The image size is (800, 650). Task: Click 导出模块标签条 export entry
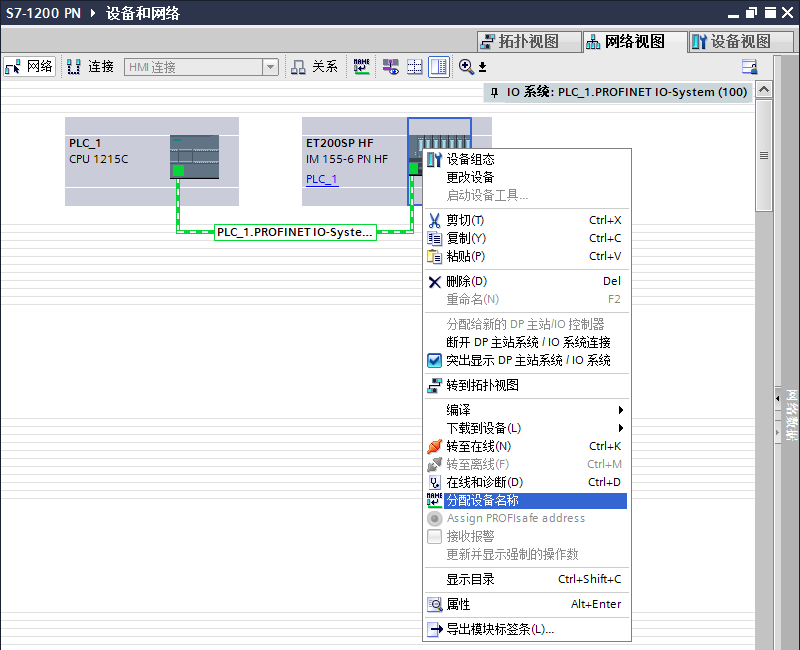pos(527,629)
